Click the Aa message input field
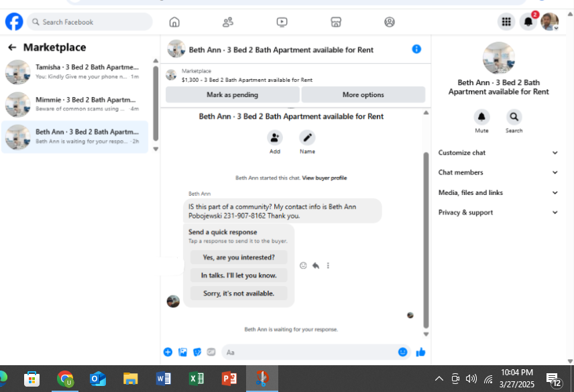The width and height of the screenshot is (574, 392). click(311, 352)
